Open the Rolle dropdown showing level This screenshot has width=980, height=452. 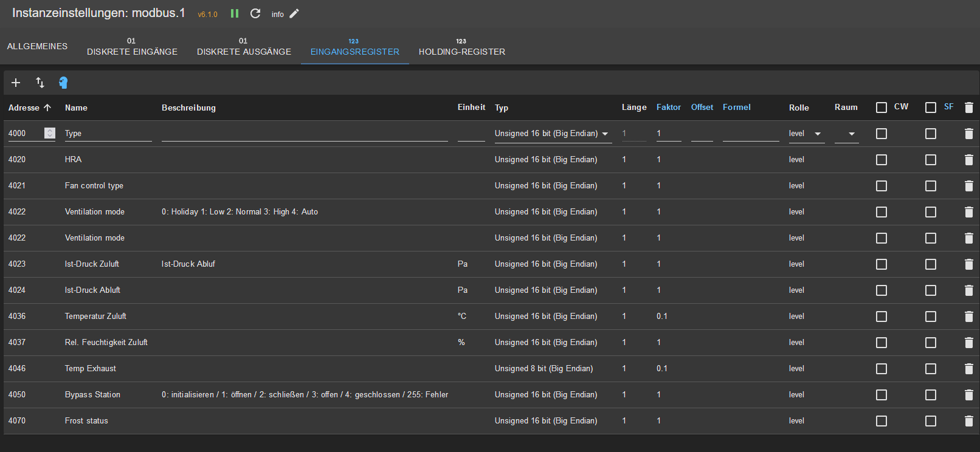point(806,134)
